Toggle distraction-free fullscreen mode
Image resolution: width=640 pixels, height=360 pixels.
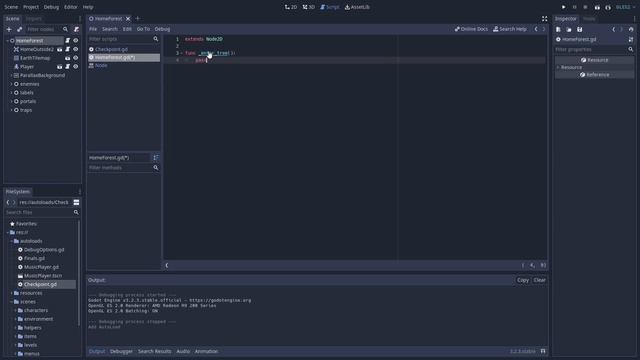544,19
